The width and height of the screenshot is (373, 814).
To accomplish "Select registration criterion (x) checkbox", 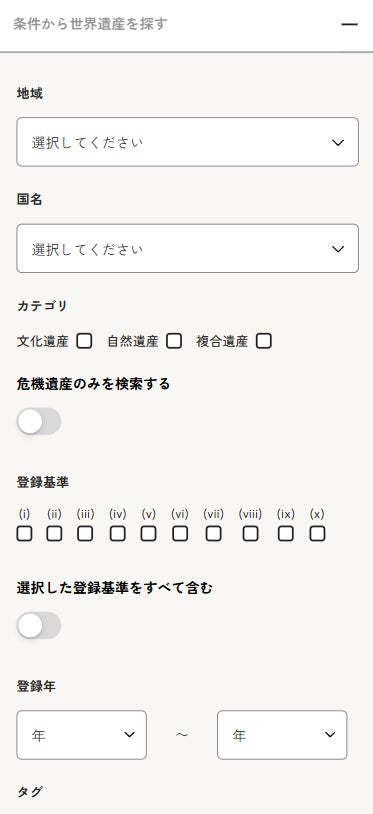I will (x=317, y=534).
